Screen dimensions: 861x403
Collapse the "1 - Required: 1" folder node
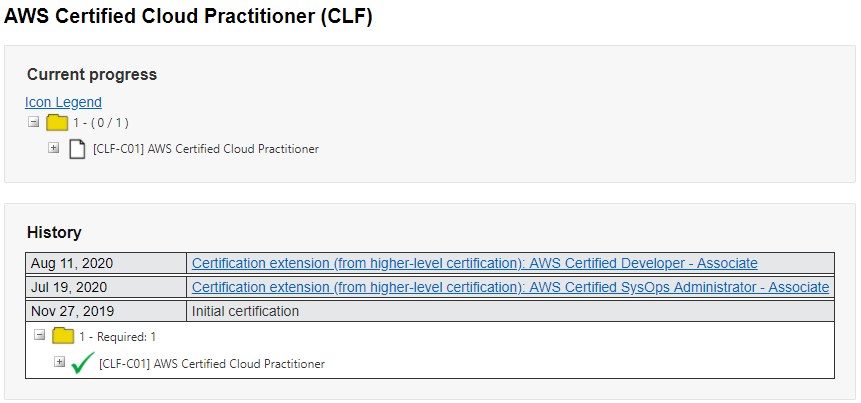tap(39, 336)
